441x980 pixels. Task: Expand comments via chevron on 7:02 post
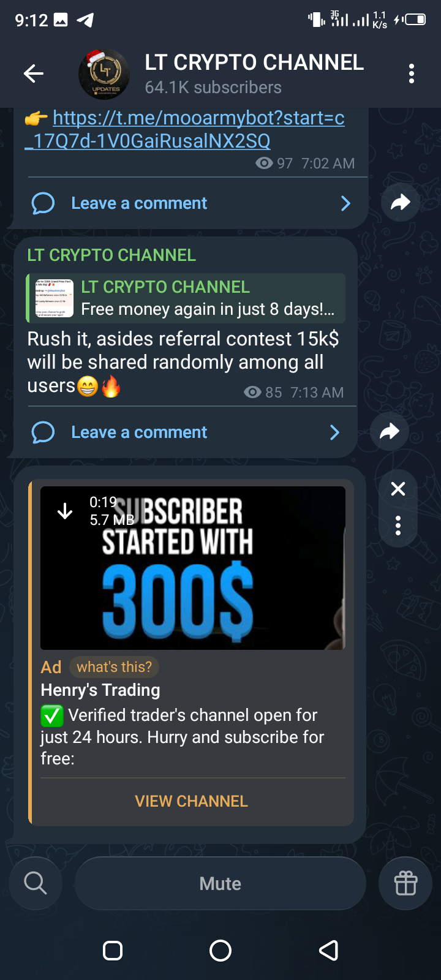[x=345, y=203]
